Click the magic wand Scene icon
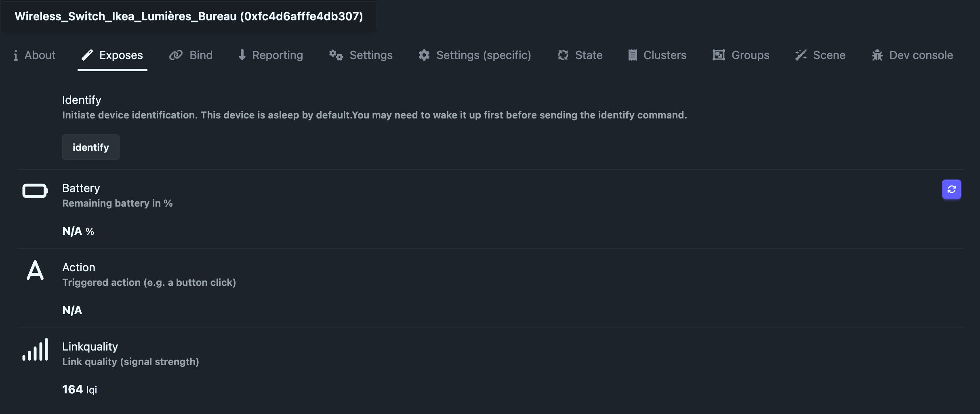This screenshot has width=980, height=414. [801, 55]
